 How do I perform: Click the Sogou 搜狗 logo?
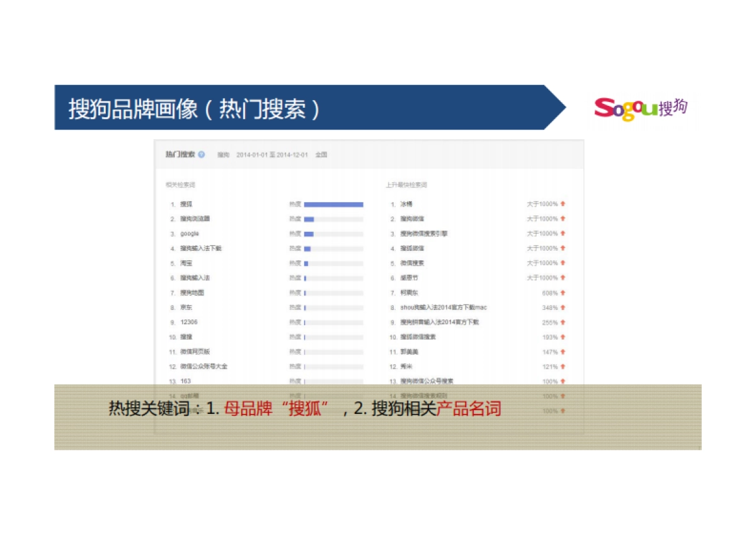(x=641, y=107)
